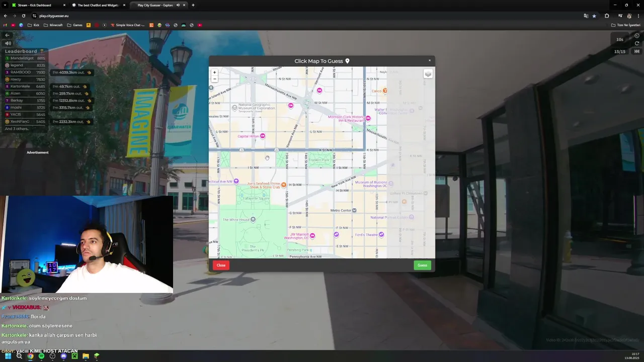The width and height of the screenshot is (644, 362).
Task: Click Joe's Seafood restaurant marker
Action: (x=284, y=185)
